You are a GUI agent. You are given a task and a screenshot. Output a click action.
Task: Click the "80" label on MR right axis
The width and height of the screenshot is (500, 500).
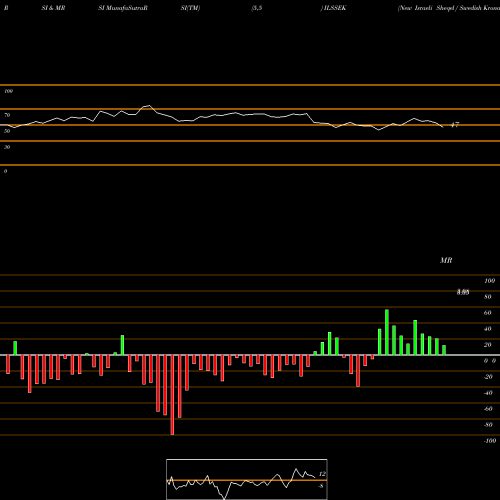pos(488,297)
